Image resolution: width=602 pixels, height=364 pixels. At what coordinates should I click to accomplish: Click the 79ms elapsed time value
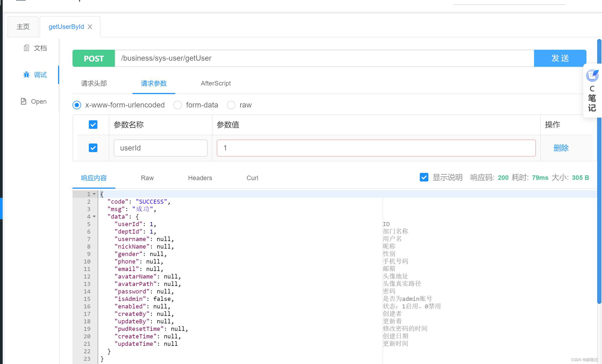[x=540, y=178]
